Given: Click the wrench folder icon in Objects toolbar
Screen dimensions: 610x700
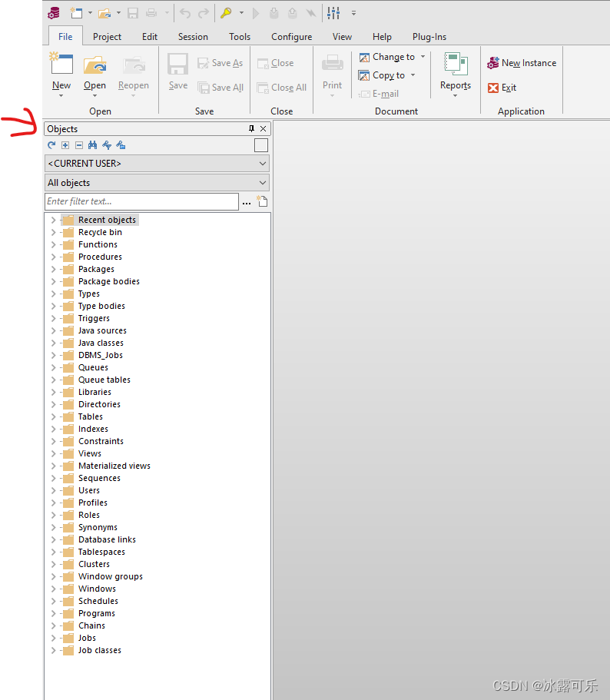Looking at the screenshot, I should pyautogui.click(x=121, y=145).
